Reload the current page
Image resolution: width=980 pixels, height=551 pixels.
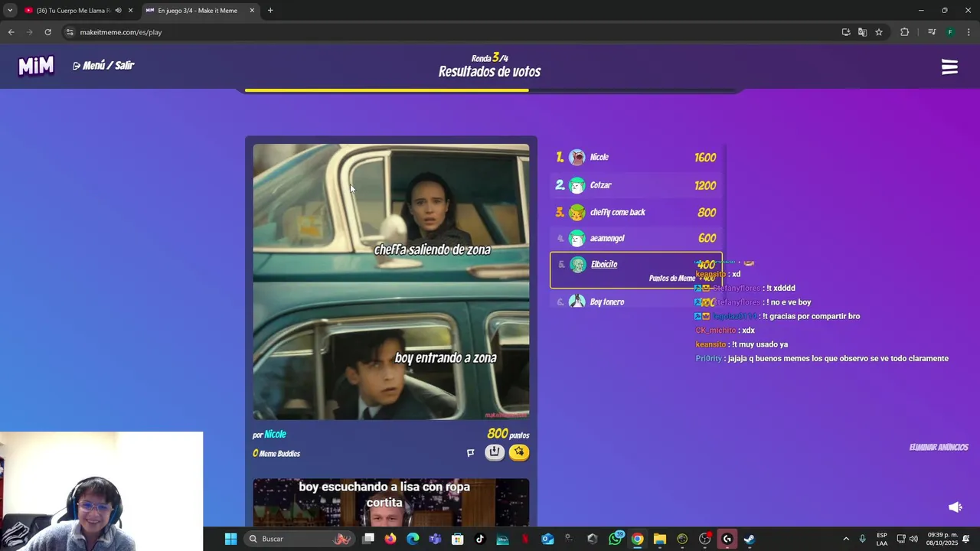47,32
